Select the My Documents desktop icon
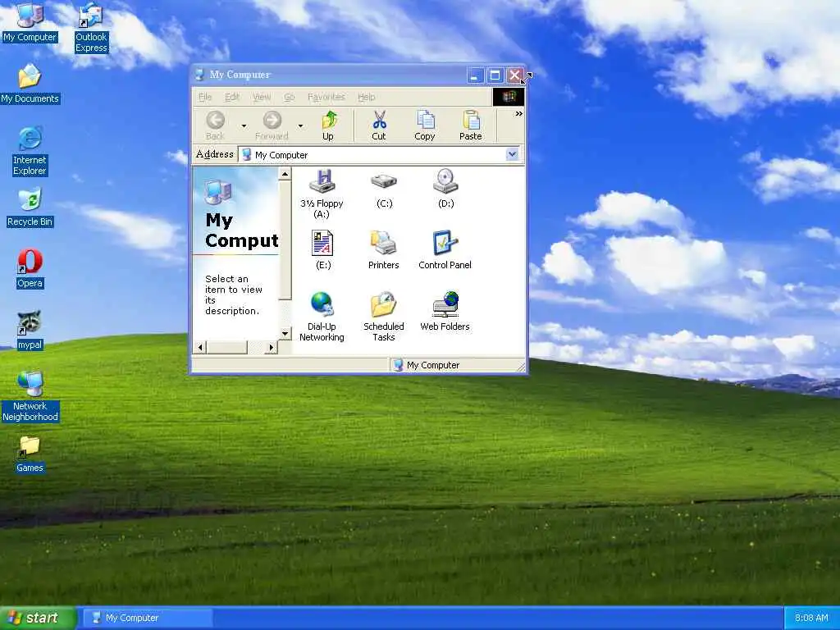 (x=30, y=84)
